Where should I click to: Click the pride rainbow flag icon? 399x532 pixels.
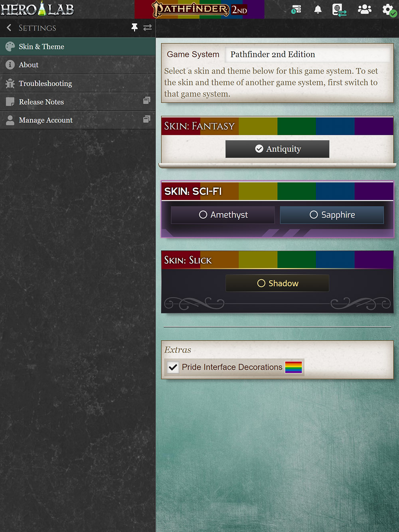[x=294, y=367]
